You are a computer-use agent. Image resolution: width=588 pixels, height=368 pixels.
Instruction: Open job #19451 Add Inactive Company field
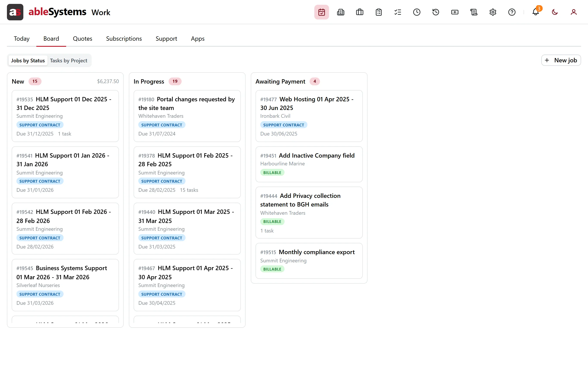[309, 164]
